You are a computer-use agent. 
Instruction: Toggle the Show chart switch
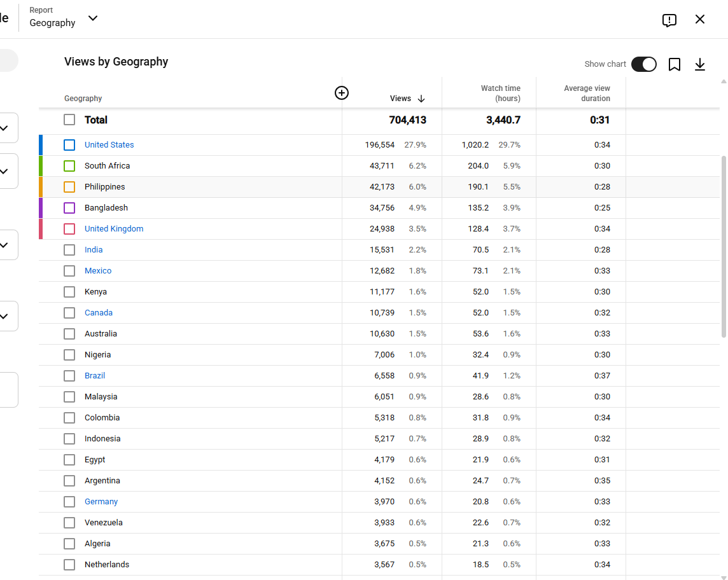point(643,64)
